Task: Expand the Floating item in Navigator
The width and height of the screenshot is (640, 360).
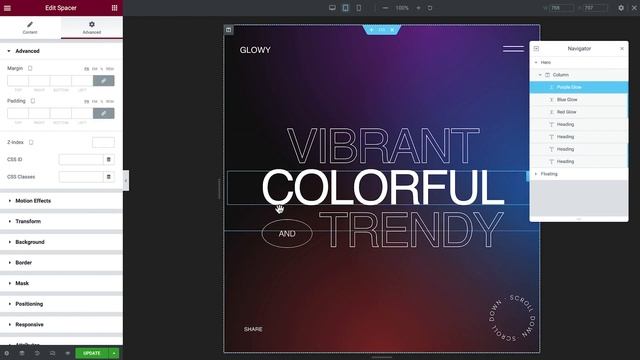Action: [536, 174]
